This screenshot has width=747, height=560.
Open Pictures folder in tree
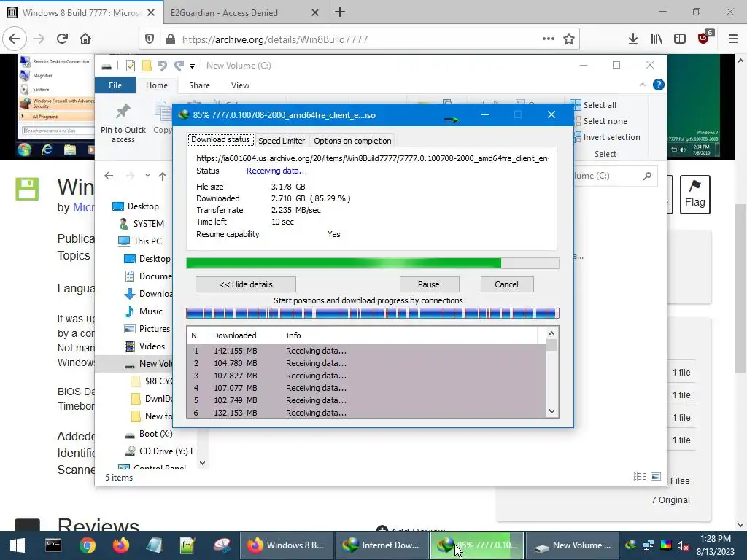[x=147, y=329]
